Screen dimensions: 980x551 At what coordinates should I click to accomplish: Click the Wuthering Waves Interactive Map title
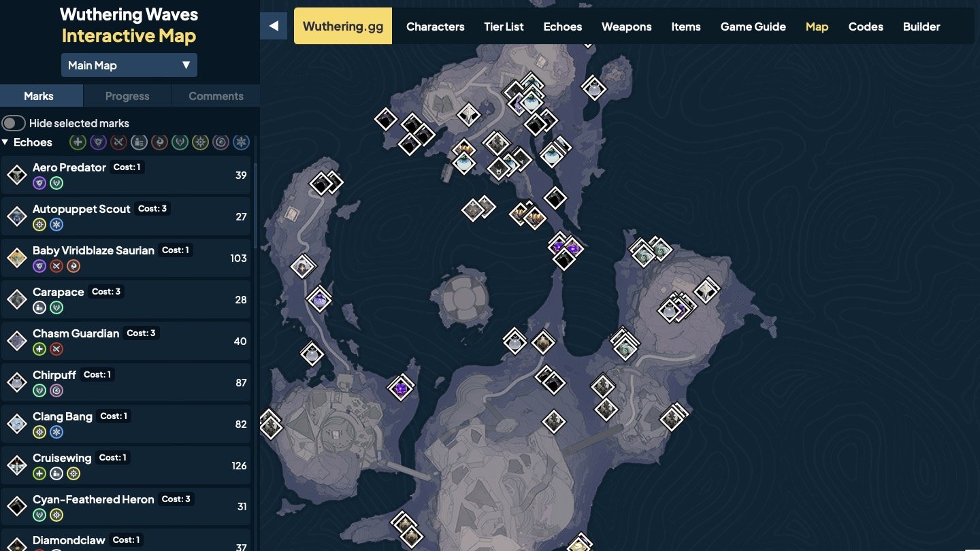click(129, 25)
